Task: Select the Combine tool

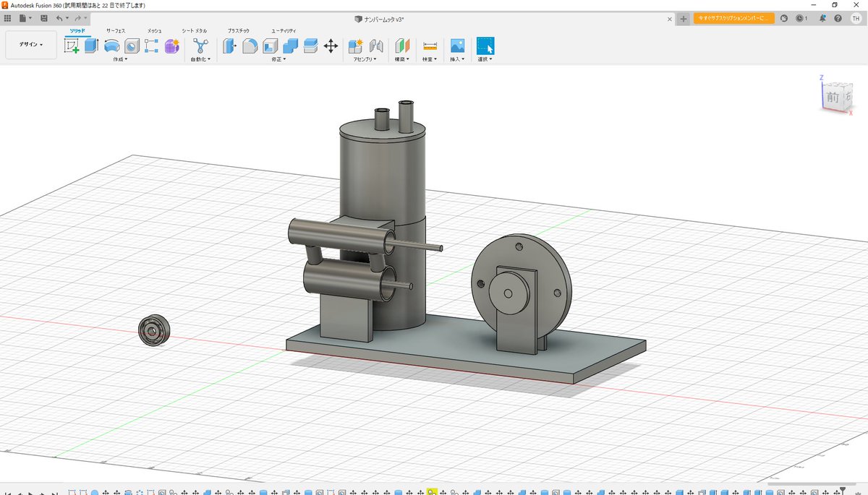Action: pos(290,46)
